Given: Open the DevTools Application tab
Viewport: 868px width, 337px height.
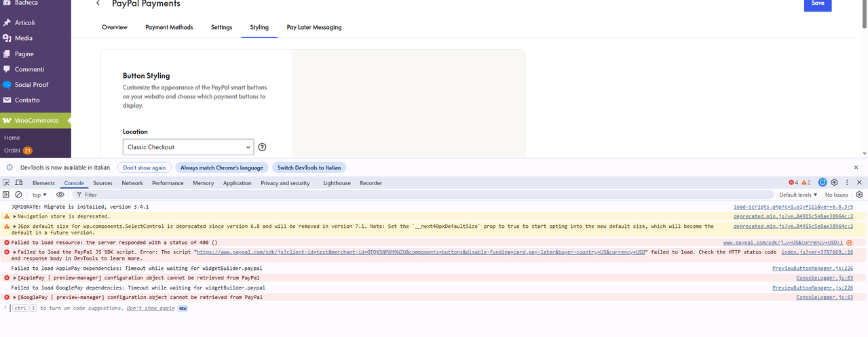Looking at the screenshot, I should (237, 183).
